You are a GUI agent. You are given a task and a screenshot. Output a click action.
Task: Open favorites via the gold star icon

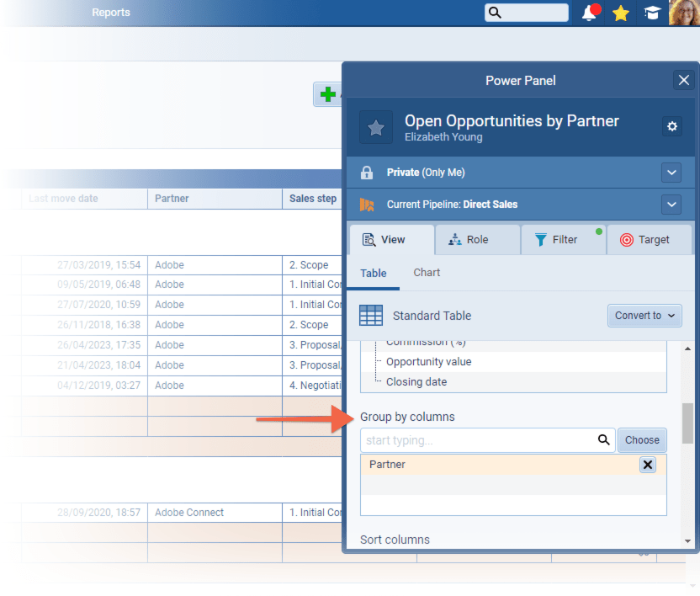tap(621, 13)
